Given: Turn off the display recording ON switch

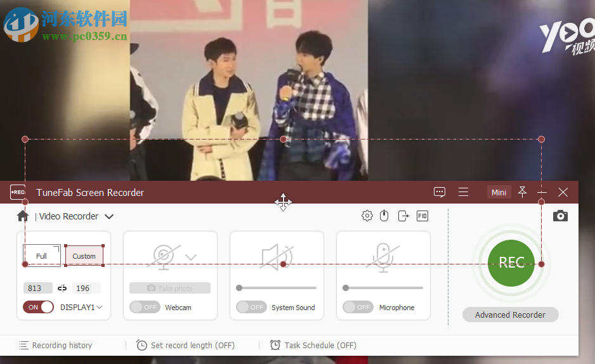Looking at the screenshot, I should pos(38,307).
